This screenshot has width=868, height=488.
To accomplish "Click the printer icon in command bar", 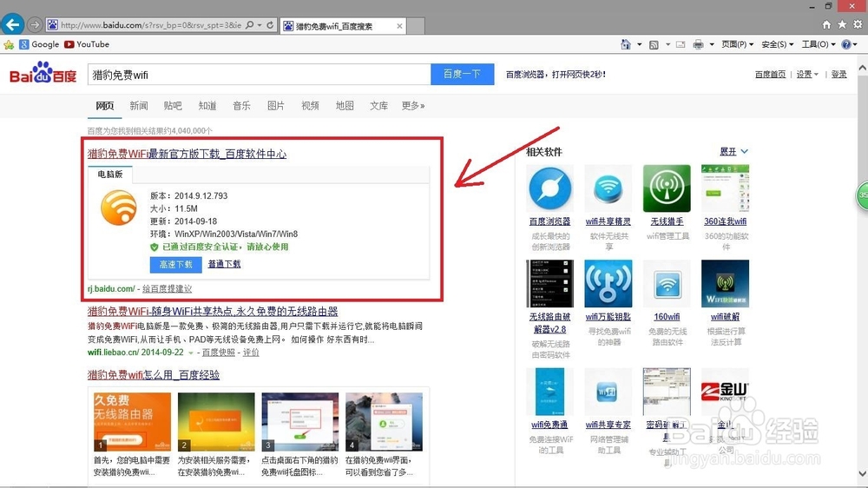I will pos(698,44).
